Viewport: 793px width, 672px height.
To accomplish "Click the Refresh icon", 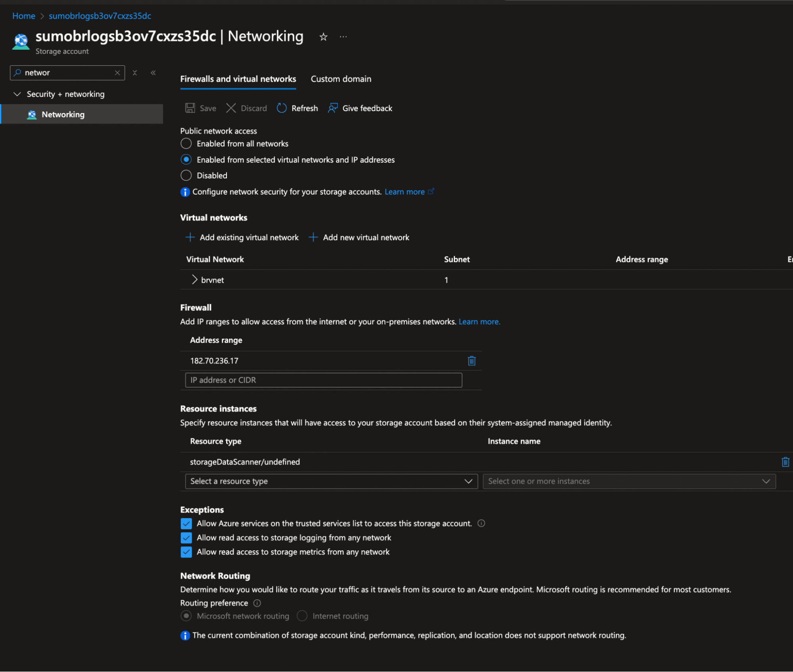I will click(282, 108).
